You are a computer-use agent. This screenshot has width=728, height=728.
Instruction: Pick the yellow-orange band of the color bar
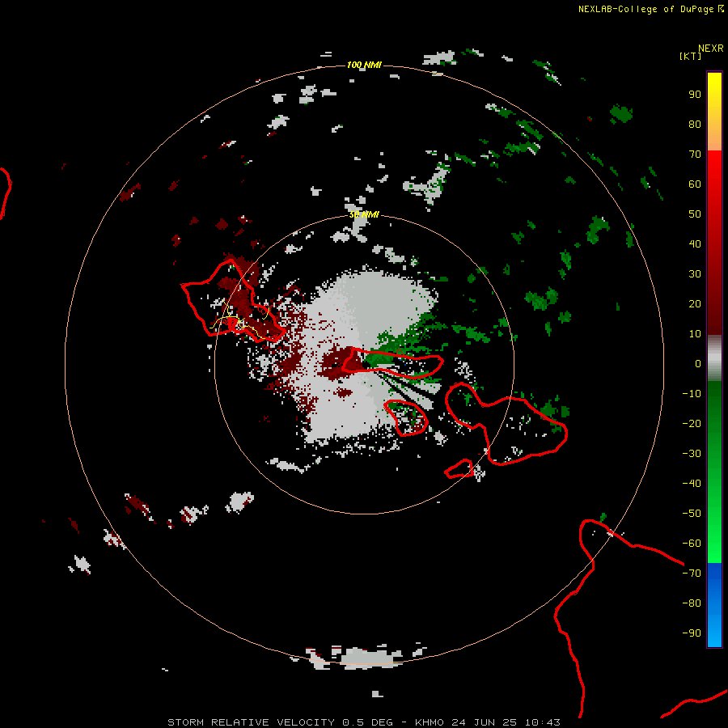[714, 112]
